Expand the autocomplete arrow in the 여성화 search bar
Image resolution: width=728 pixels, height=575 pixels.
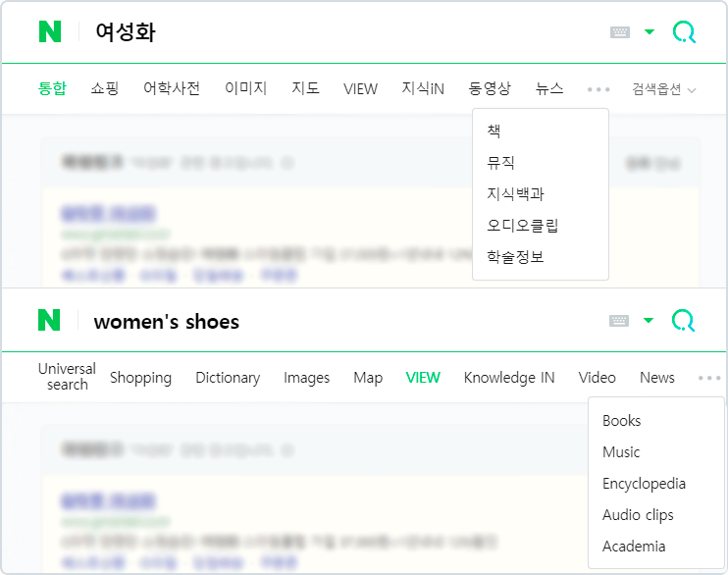tap(650, 32)
